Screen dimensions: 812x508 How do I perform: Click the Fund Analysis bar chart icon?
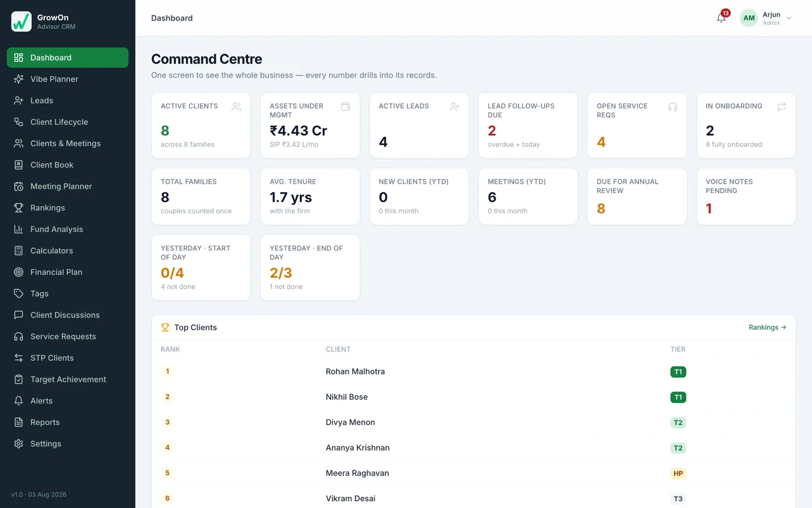point(19,229)
